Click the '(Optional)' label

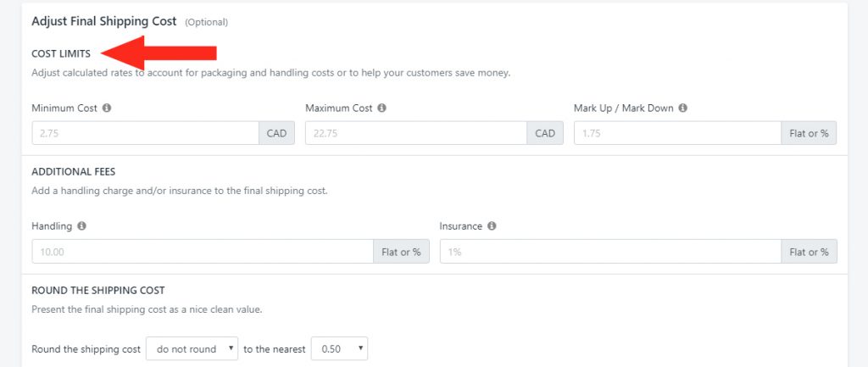(207, 22)
